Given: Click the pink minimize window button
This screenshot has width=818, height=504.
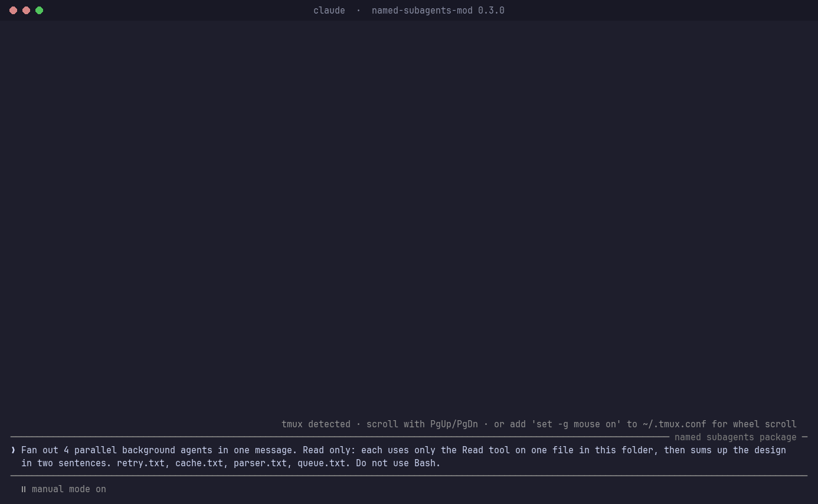Looking at the screenshot, I should click(x=26, y=11).
